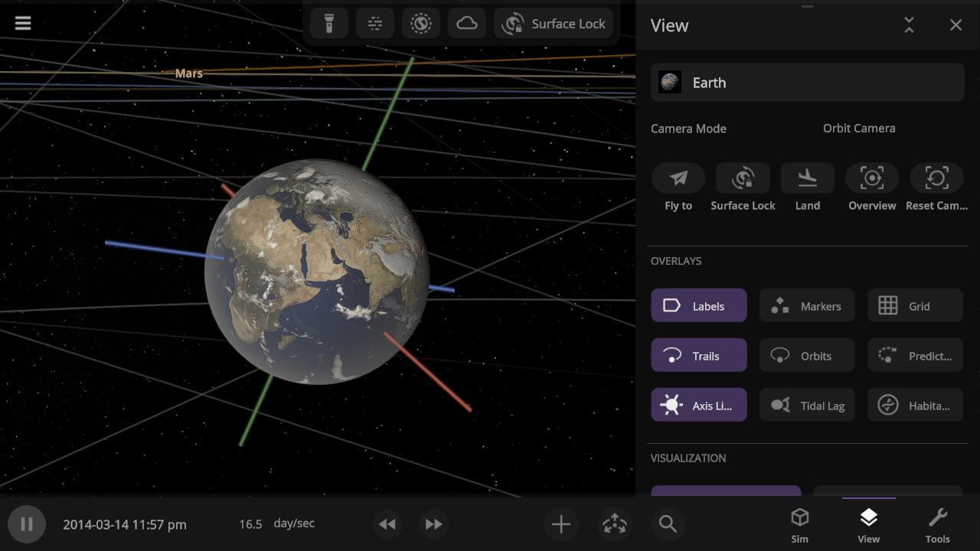Collapse the View panel with chevrons

909,25
